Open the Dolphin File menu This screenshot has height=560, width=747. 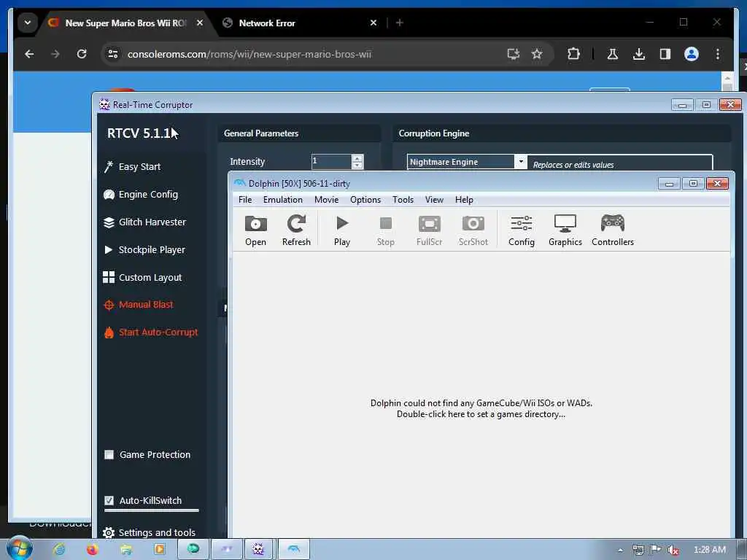click(x=245, y=200)
